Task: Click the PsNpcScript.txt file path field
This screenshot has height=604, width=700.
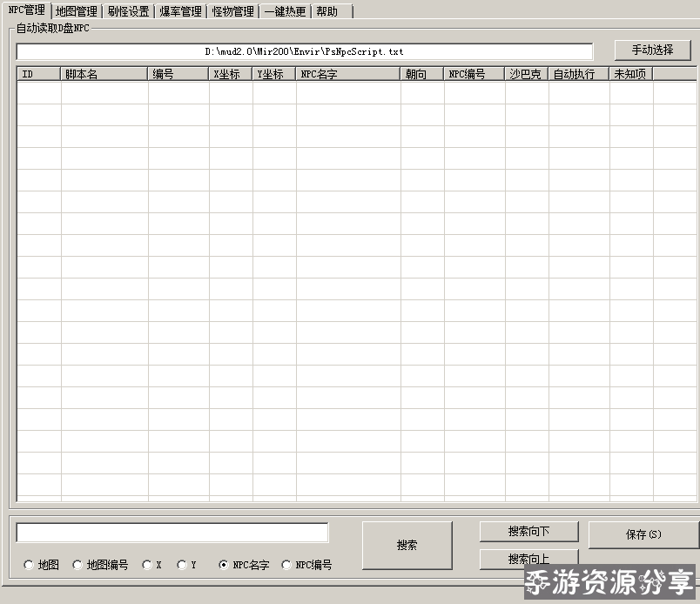Action: click(x=304, y=51)
